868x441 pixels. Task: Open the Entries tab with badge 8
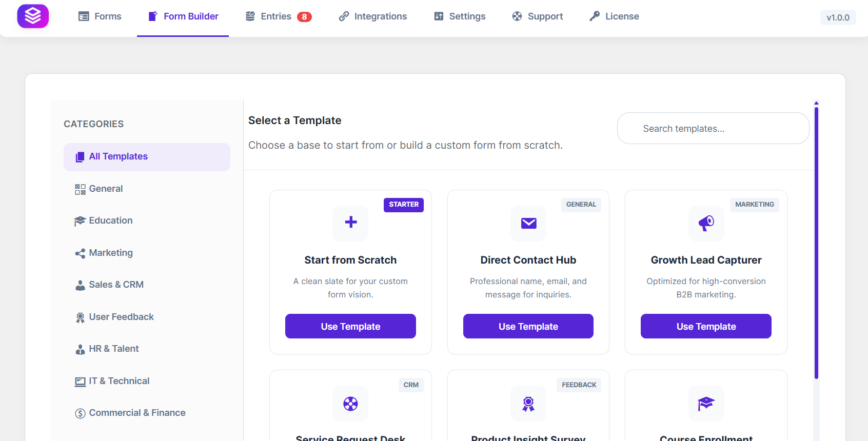279,16
